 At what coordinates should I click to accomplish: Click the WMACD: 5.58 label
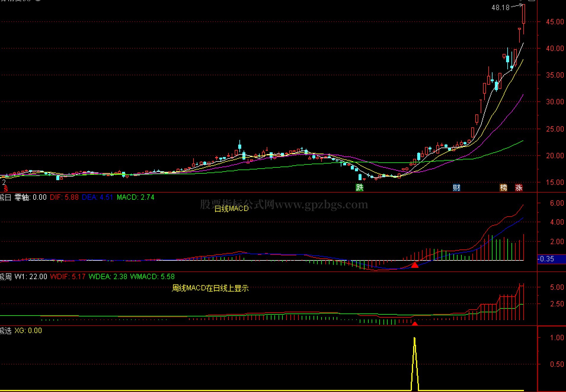click(152, 277)
